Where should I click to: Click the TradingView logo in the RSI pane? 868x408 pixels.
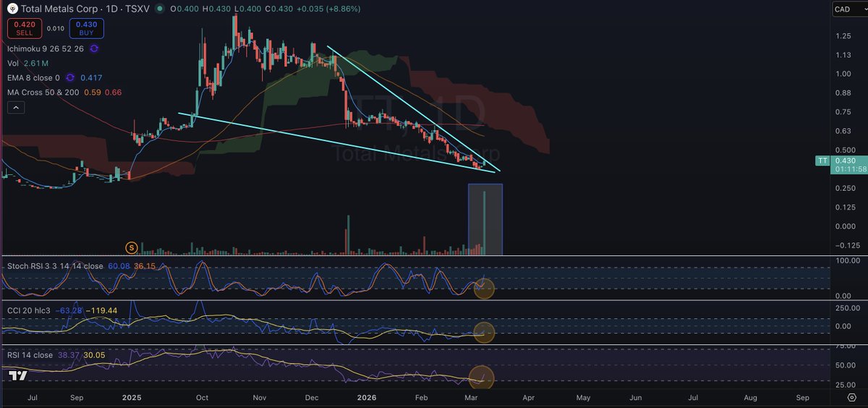[x=20, y=376]
